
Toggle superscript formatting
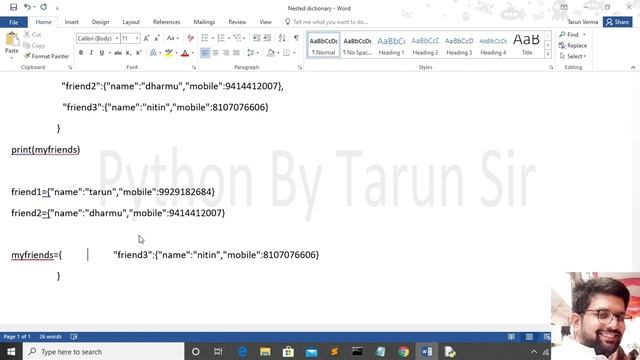tap(138, 53)
